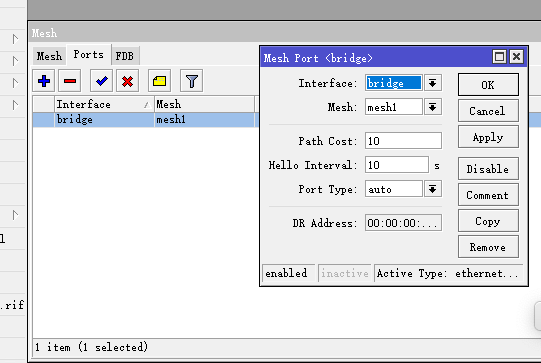Screen dimensions: 541x363
Task: Add a new mesh port with plus icon
Action: [x=44, y=81]
